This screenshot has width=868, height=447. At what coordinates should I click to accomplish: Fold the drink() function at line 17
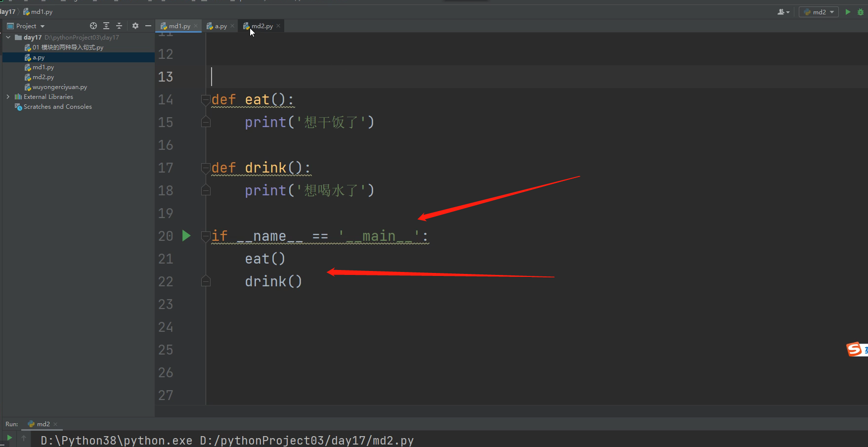coord(206,168)
